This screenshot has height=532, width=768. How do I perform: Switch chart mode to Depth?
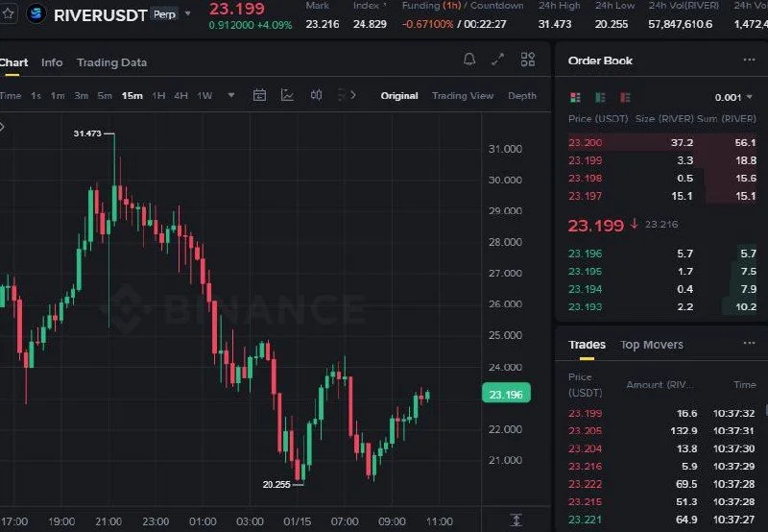pos(522,96)
